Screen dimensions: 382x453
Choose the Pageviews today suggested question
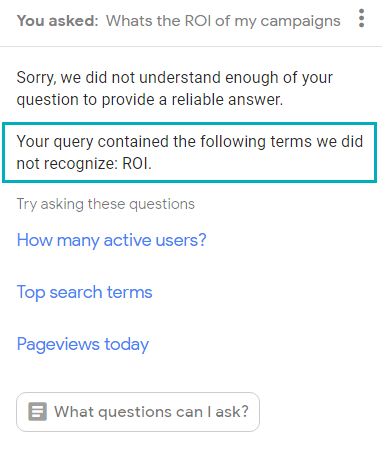point(83,344)
